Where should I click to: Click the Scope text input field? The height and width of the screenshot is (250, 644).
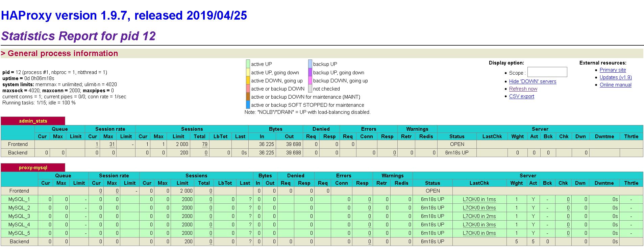click(x=547, y=72)
